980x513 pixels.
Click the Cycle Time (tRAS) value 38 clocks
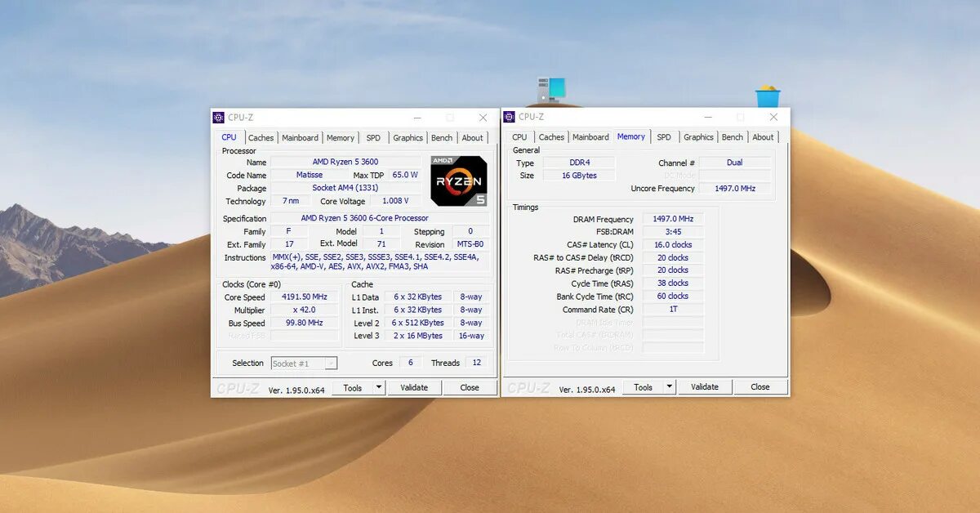(673, 283)
